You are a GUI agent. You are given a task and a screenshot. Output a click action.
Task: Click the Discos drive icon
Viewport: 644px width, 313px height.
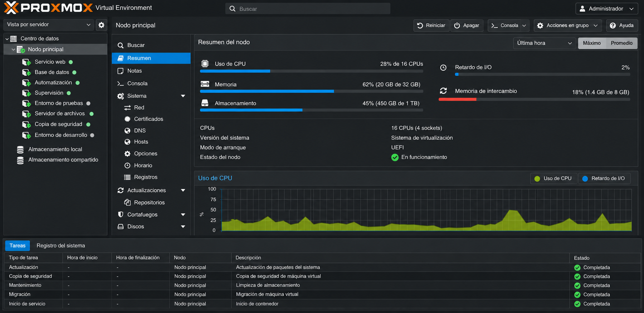(x=121, y=227)
